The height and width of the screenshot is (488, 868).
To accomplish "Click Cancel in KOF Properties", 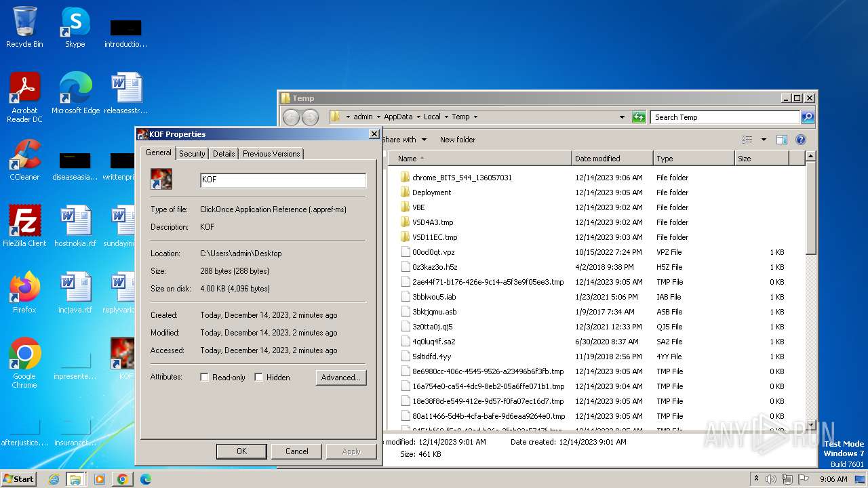I will pyautogui.click(x=296, y=451).
